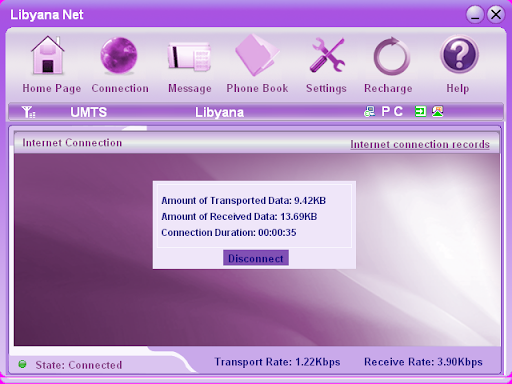512x384 pixels.
Task: Click the UMTS network type text
Action: [x=88, y=112]
